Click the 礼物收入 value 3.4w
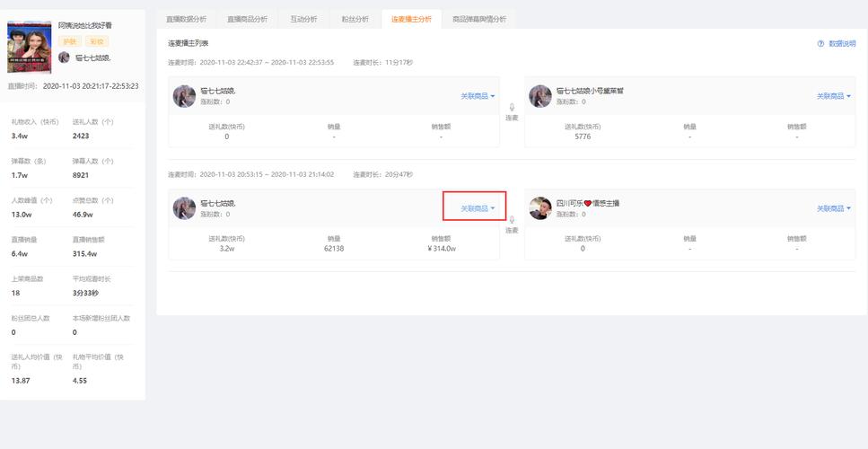868x449 pixels. (20, 136)
